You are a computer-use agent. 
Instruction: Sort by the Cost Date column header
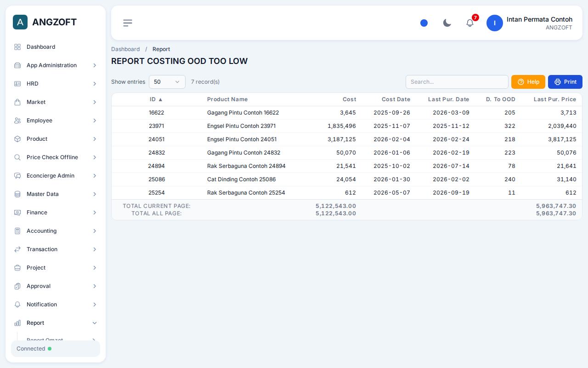click(396, 99)
